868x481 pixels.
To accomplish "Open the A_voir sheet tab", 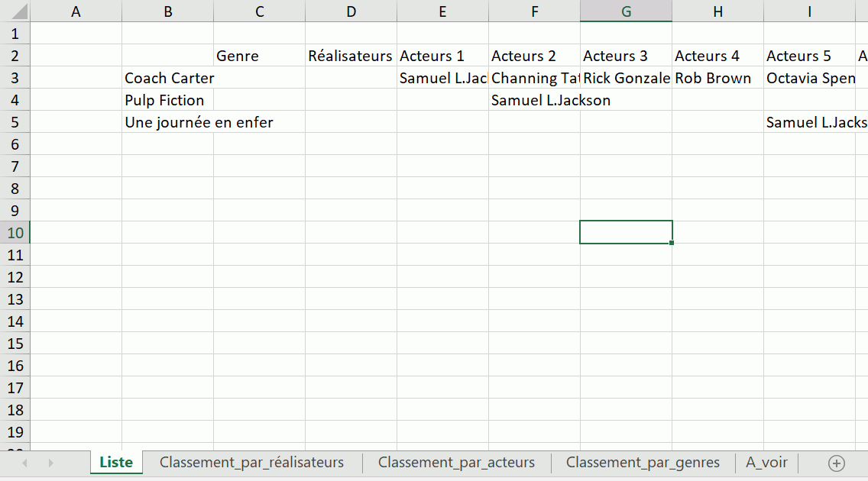I will tap(766, 463).
